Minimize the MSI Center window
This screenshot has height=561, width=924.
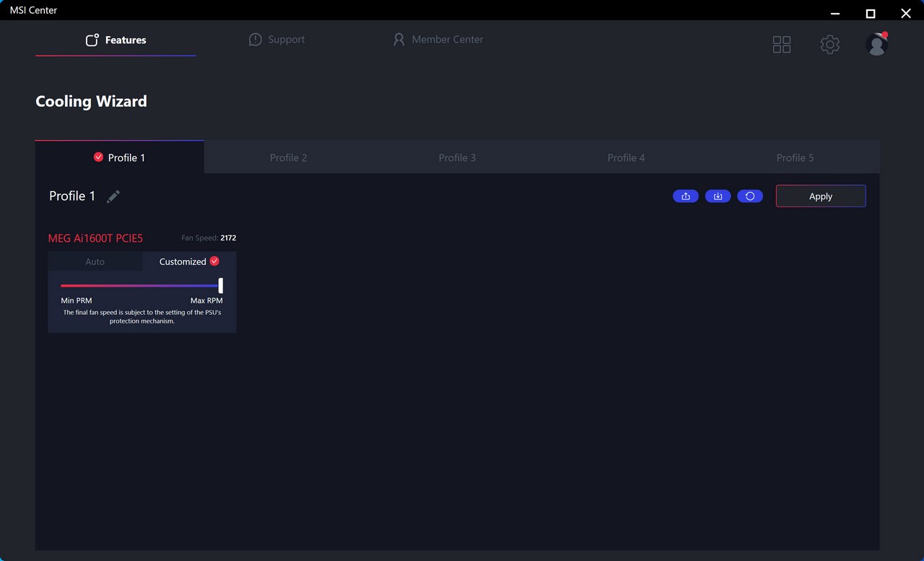click(x=835, y=13)
